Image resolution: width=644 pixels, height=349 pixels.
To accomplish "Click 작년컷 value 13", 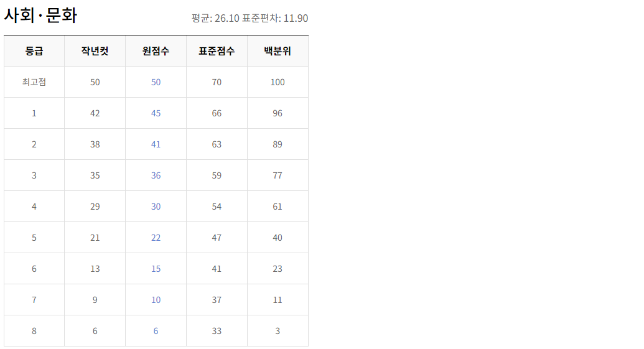I will [x=95, y=269].
